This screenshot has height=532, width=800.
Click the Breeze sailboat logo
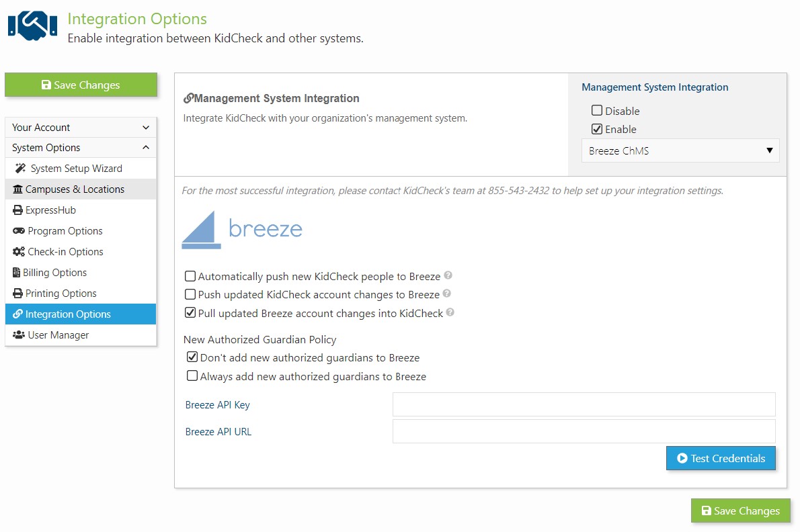[242, 230]
